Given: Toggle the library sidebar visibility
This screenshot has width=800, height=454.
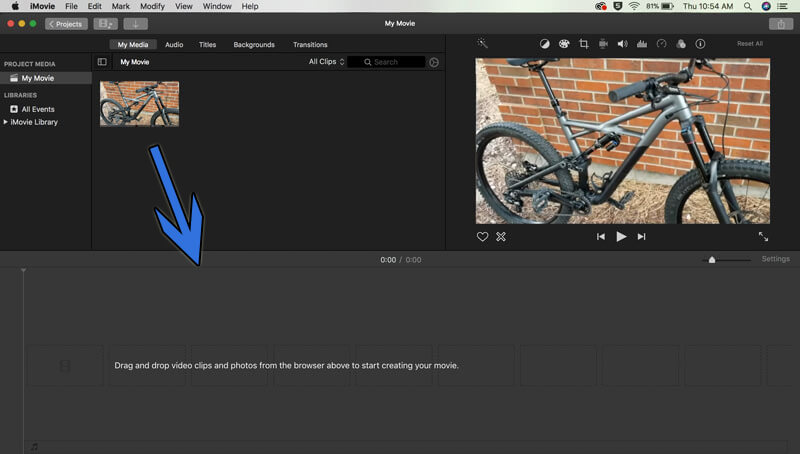Looking at the screenshot, I should (102, 62).
